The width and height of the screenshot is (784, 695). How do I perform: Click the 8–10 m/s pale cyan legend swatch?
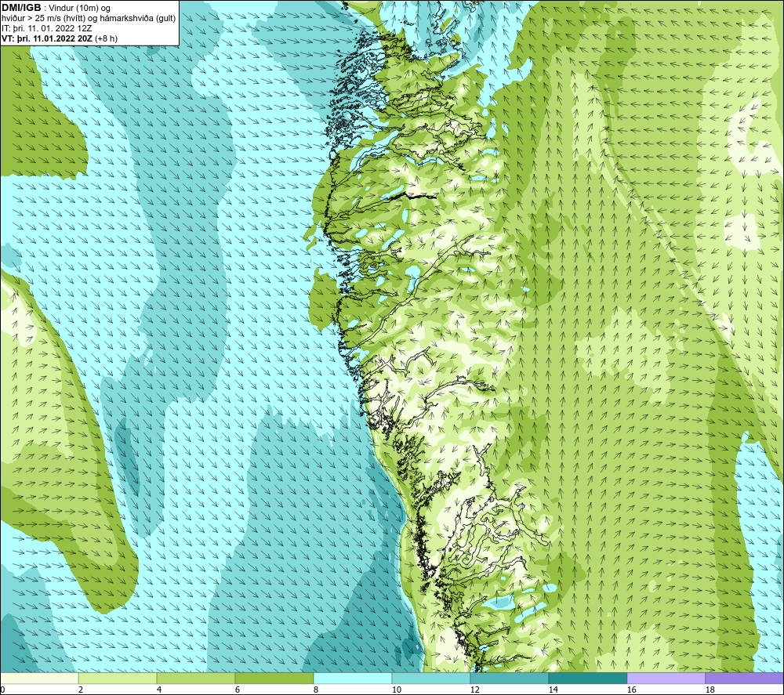point(353,678)
